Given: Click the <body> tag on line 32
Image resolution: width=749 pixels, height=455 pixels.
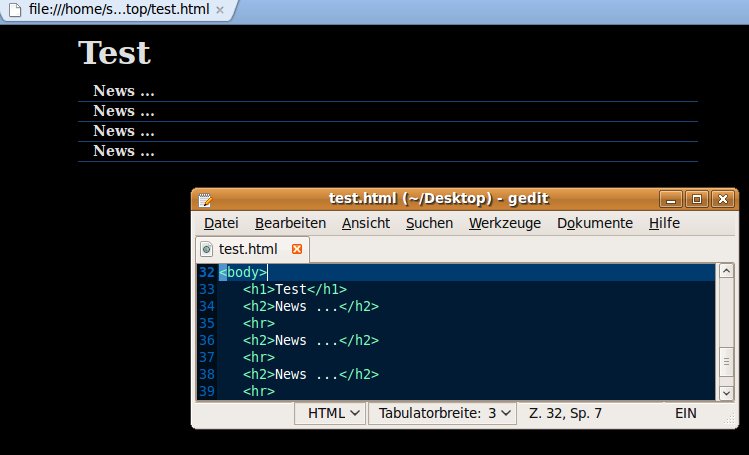Looking at the screenshot, I should coord(243,272).
